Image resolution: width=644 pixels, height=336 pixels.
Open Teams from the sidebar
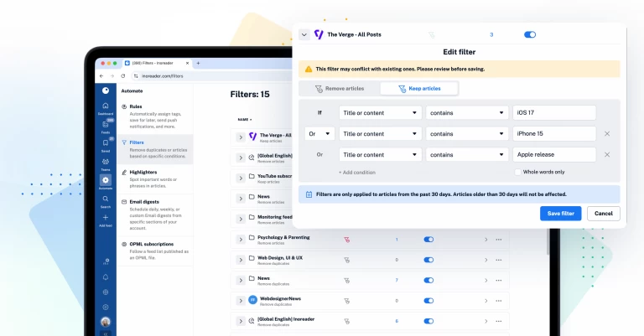pos(106,163)
